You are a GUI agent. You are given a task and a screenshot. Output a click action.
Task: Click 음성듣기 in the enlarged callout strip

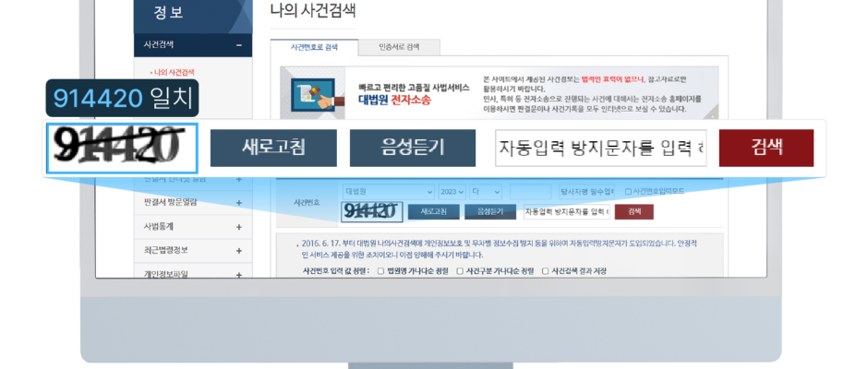tap(413, 148)
